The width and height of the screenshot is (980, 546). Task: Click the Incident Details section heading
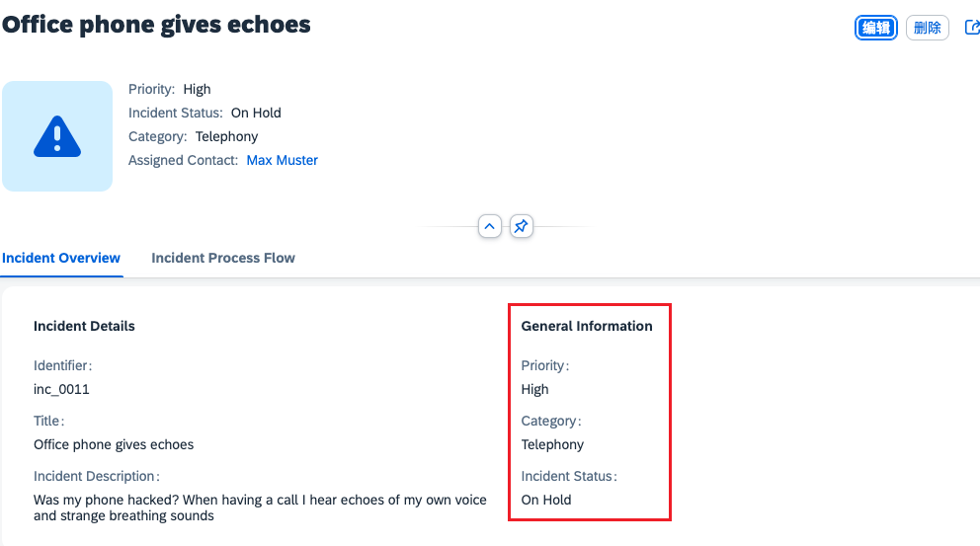pyautogui.click(x=84, y=326)
